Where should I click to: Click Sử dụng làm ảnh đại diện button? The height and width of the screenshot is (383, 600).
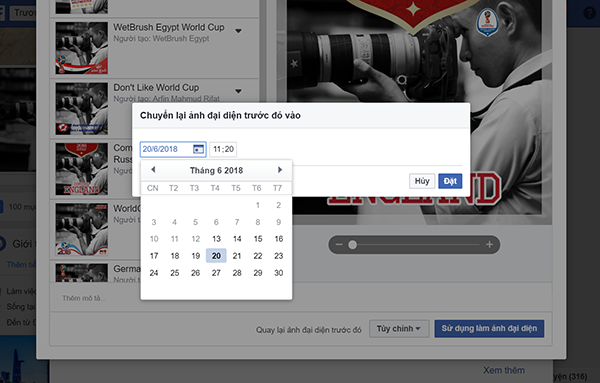(489, 329)
